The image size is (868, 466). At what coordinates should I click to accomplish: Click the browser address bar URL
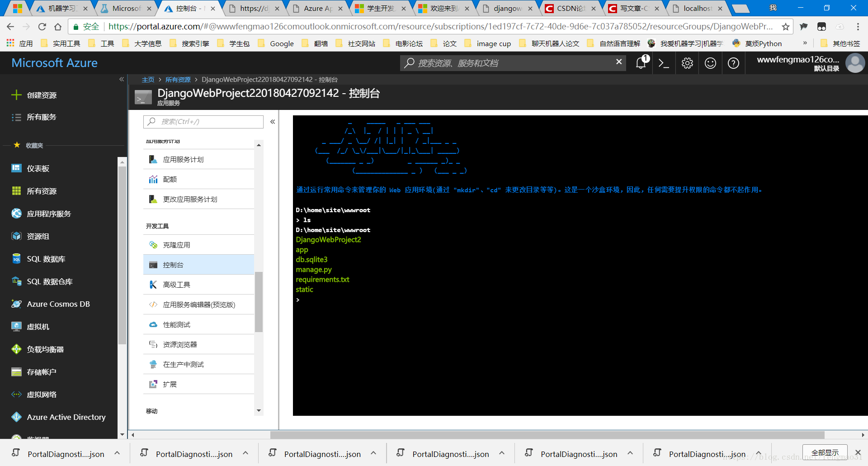[x=440, y=26]
